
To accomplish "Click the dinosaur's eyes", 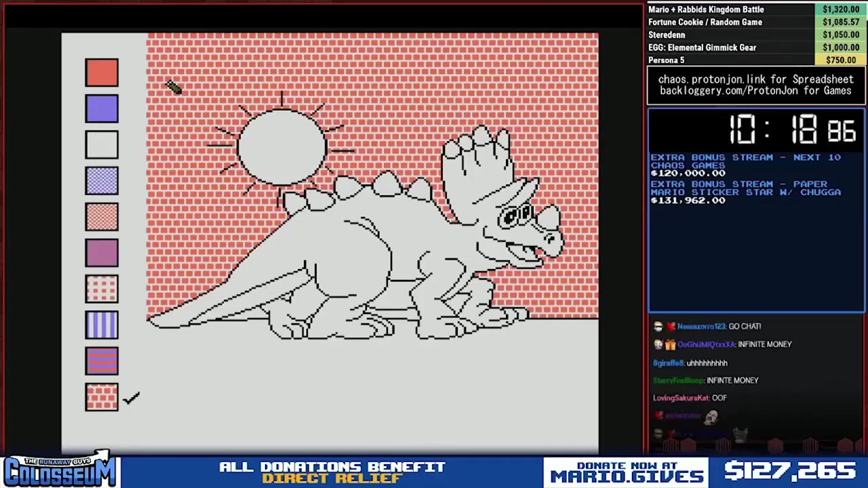I will (x=515, y=216).
